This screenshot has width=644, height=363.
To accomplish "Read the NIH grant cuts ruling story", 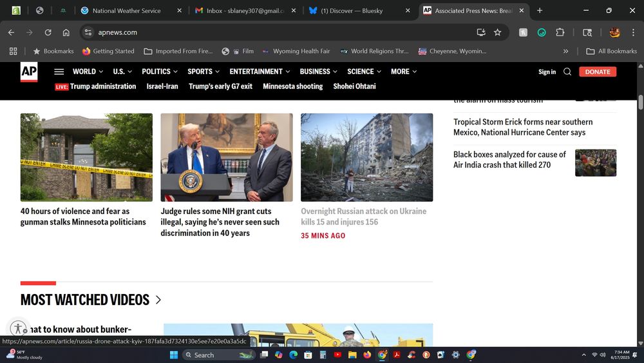I will (220, 222).
